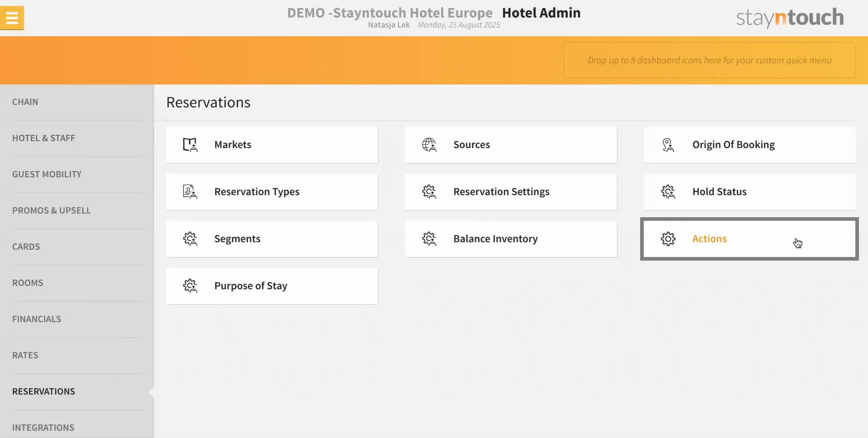Open the Reservation Settings label

(501, 192)
